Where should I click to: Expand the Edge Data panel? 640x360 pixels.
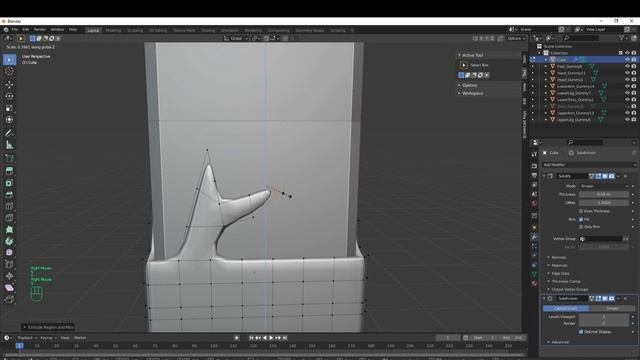[560, 273]
